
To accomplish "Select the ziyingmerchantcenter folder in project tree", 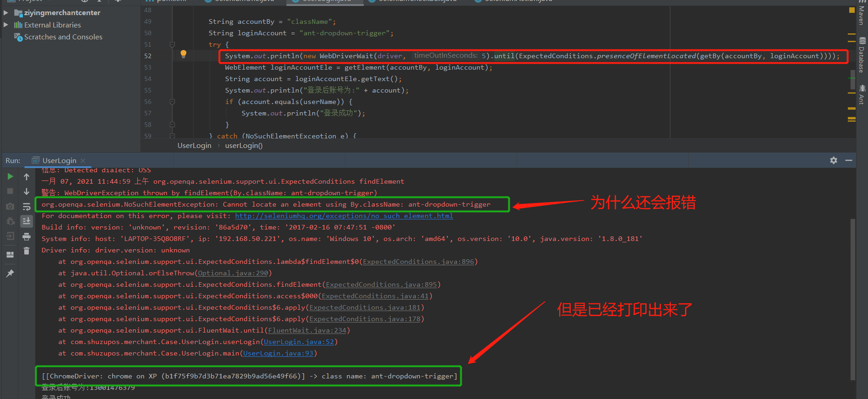I will tap(62, 13).
